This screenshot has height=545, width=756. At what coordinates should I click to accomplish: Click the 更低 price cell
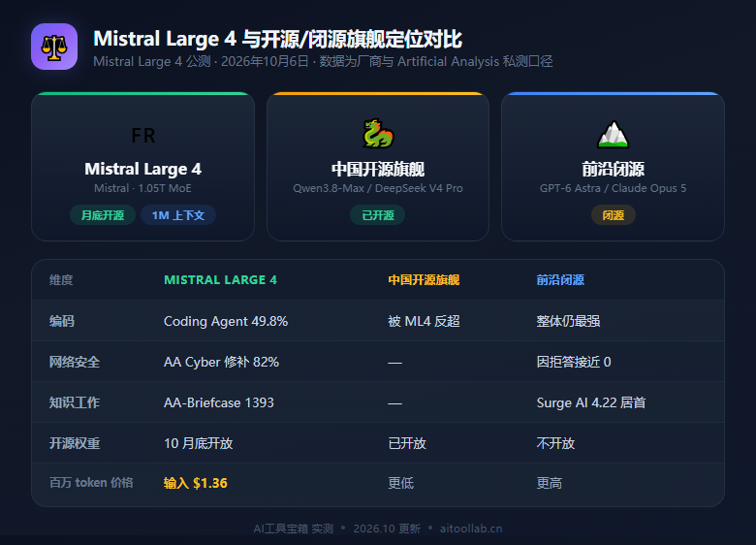tap(401, 483)
